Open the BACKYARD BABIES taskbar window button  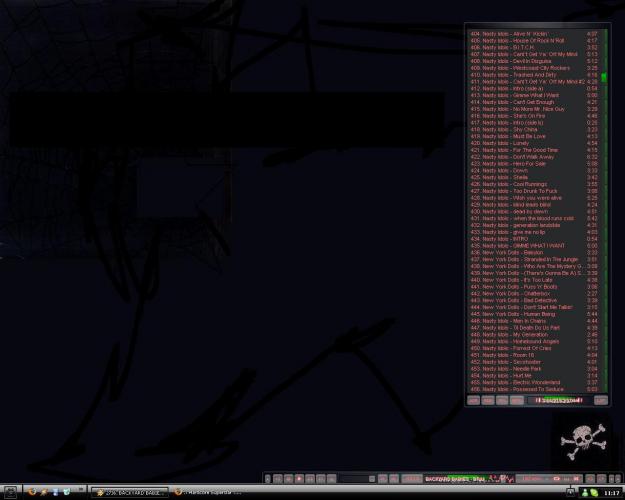pyautogui.click(x=130, y=493)
